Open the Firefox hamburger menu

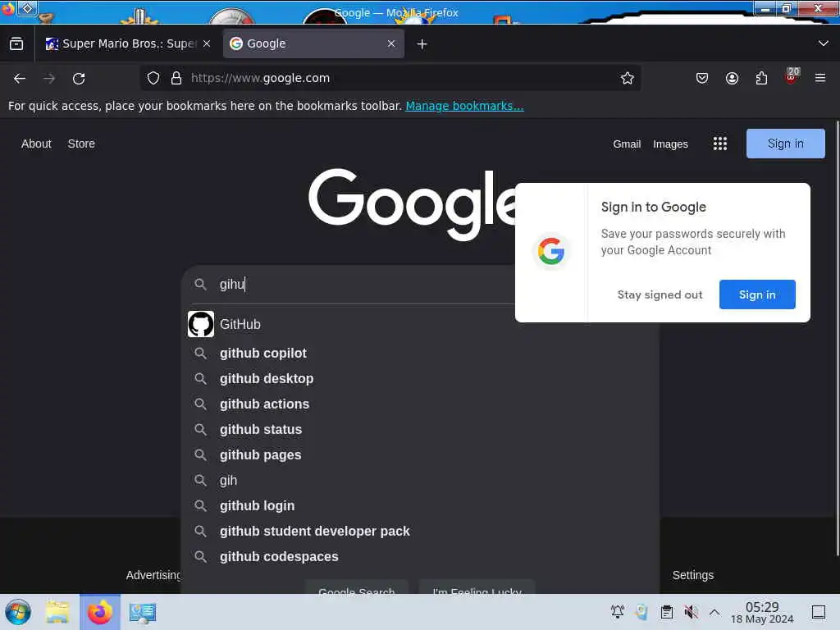coord(820,78)
